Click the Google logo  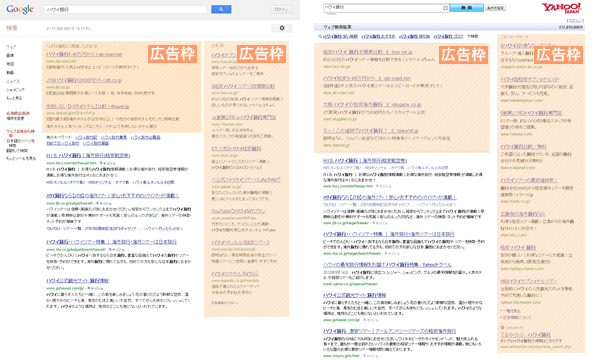coord(20,9)
